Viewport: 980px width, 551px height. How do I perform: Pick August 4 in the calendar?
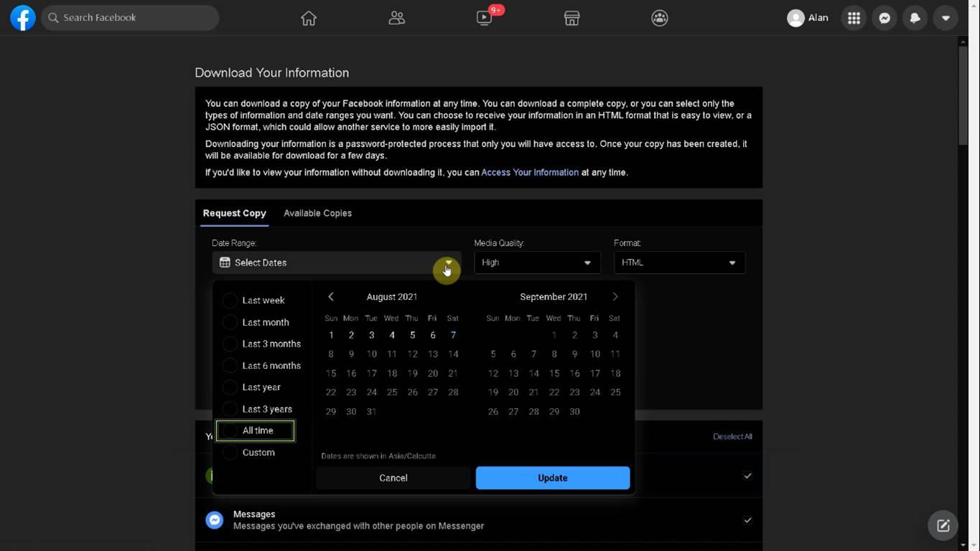pos(392,335)
